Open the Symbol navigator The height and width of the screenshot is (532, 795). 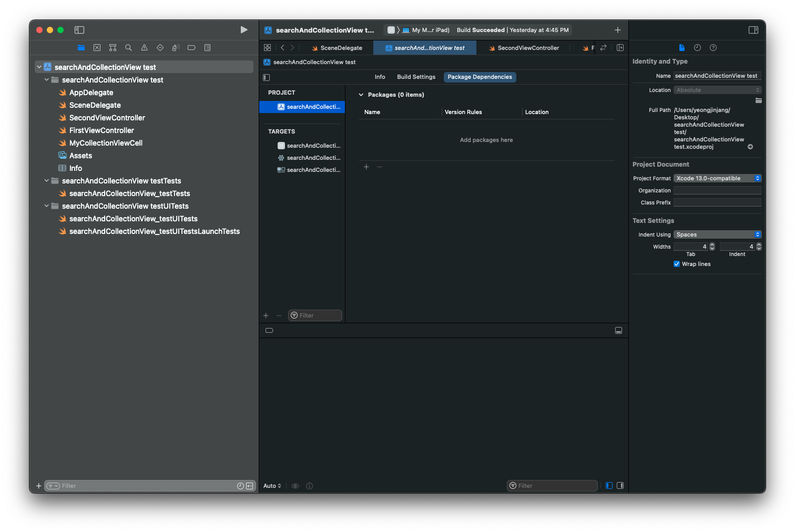point(113,48)
